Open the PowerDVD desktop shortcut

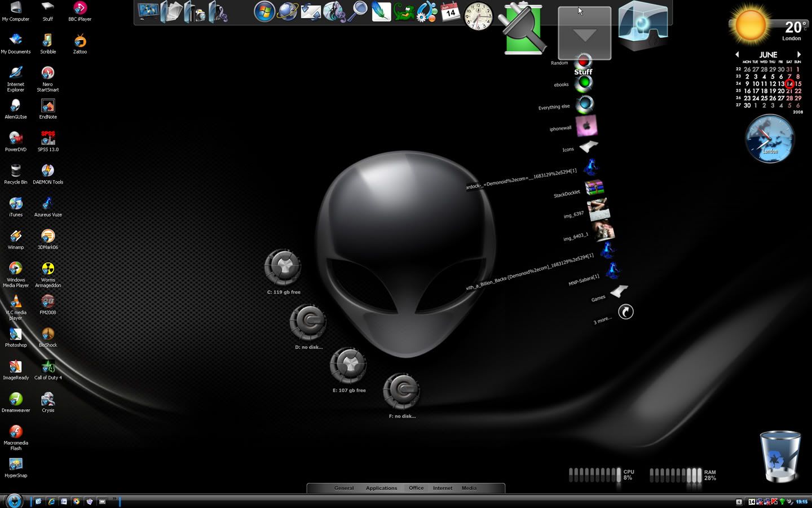(x=16, y=142)
